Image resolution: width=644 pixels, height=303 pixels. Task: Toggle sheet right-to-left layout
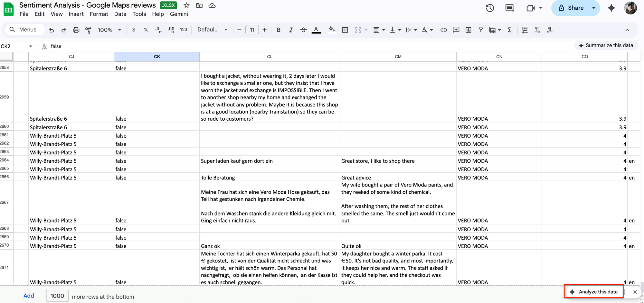click(525, 30)
